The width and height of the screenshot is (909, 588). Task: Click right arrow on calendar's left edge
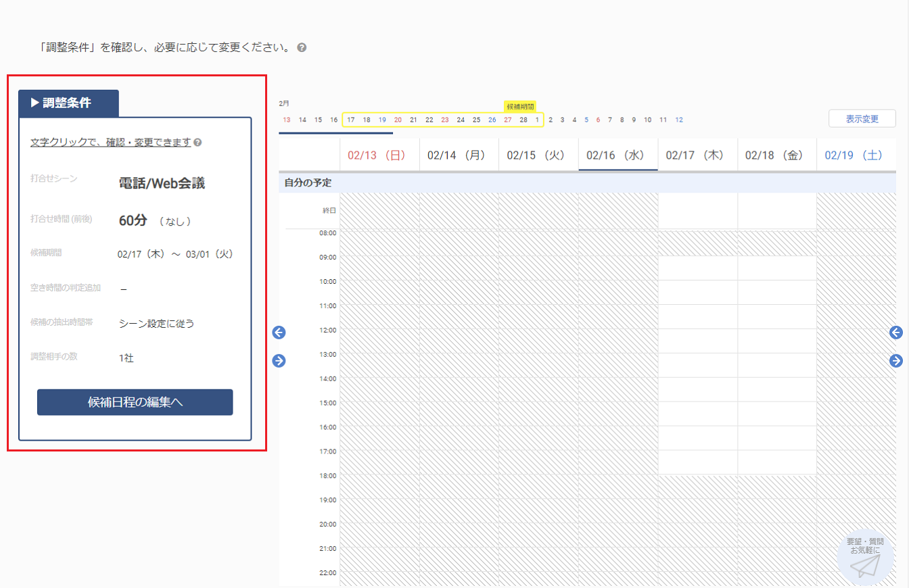click(x=279, y=361)
